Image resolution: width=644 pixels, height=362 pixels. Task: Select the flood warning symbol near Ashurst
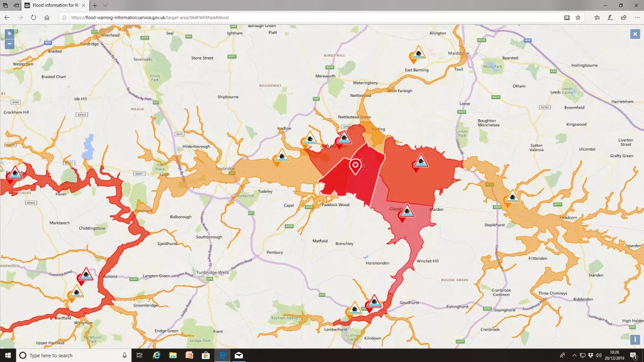click(84, 275)
